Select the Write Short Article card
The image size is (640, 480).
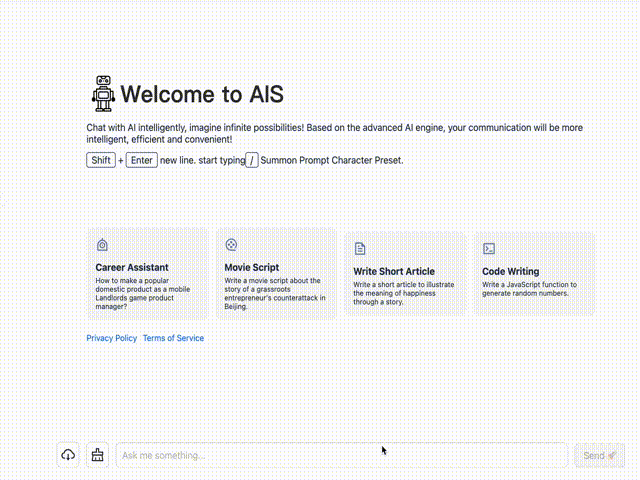pyautogui.click(x=405, y=274)
